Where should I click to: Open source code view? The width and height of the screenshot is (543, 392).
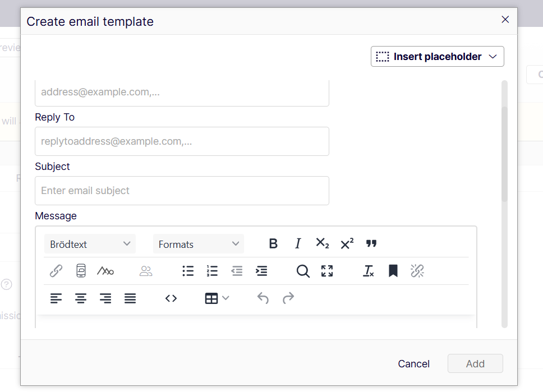(171, 298)
